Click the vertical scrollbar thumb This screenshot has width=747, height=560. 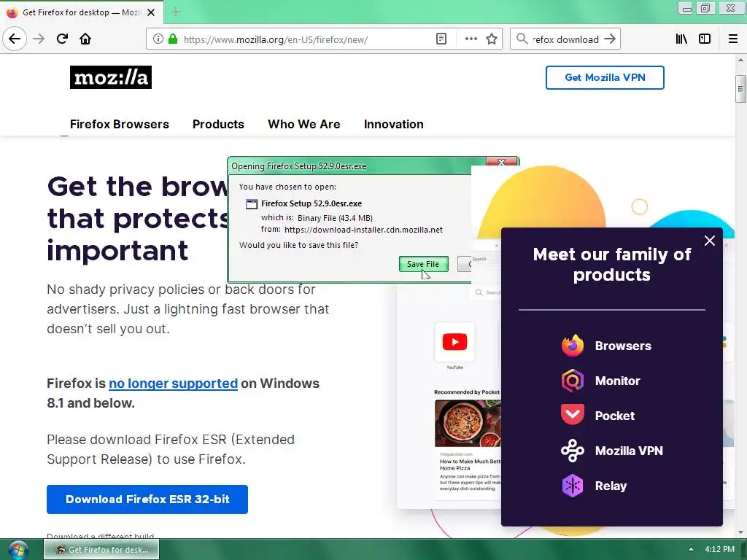click(740, 88)
